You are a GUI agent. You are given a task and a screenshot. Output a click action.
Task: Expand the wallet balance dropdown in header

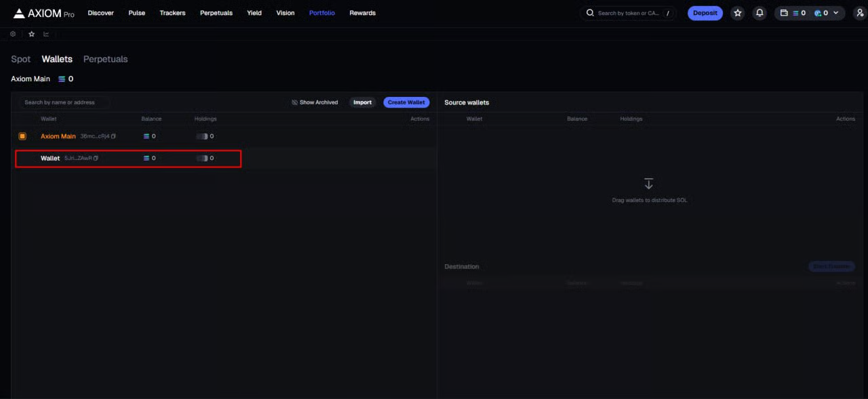pos(835,13)
